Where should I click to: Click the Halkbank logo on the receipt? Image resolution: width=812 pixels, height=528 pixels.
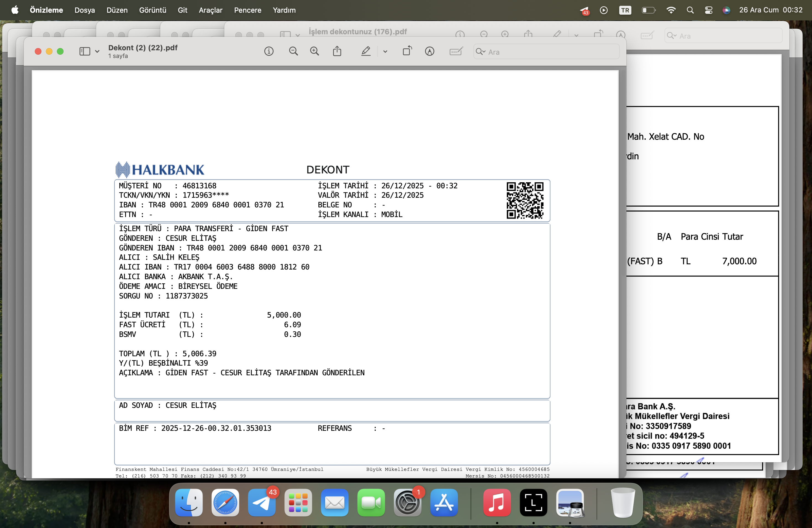tap(160, 170)
